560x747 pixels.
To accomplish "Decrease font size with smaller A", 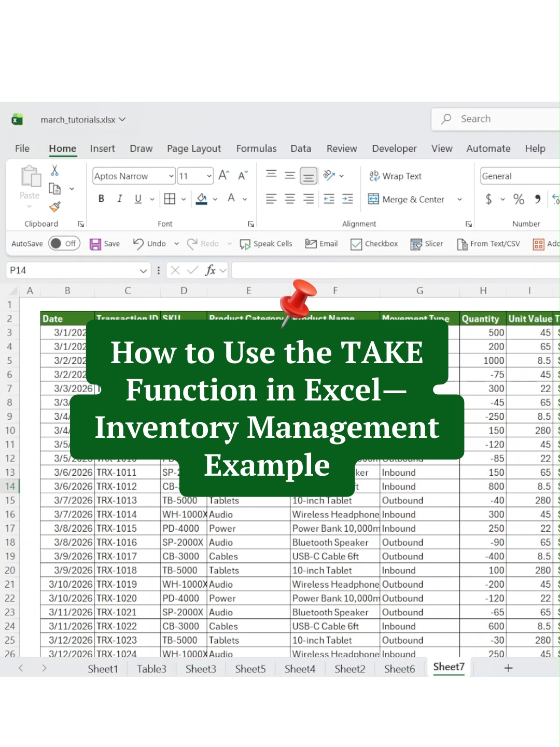I will 243,176.
